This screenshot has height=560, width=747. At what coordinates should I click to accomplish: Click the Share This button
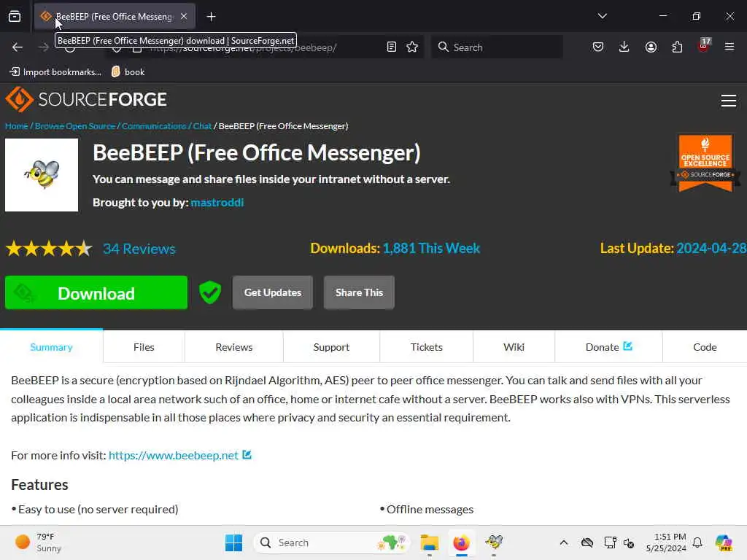coord(359,292)
